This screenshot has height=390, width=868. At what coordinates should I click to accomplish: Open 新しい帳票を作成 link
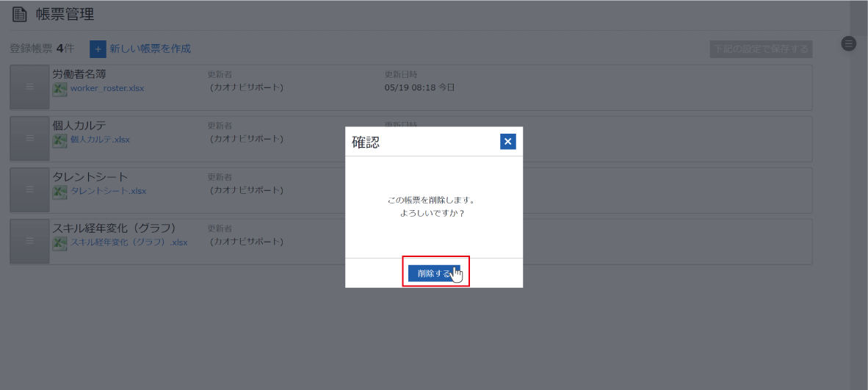pyautogui.click(x=150, y=48)
